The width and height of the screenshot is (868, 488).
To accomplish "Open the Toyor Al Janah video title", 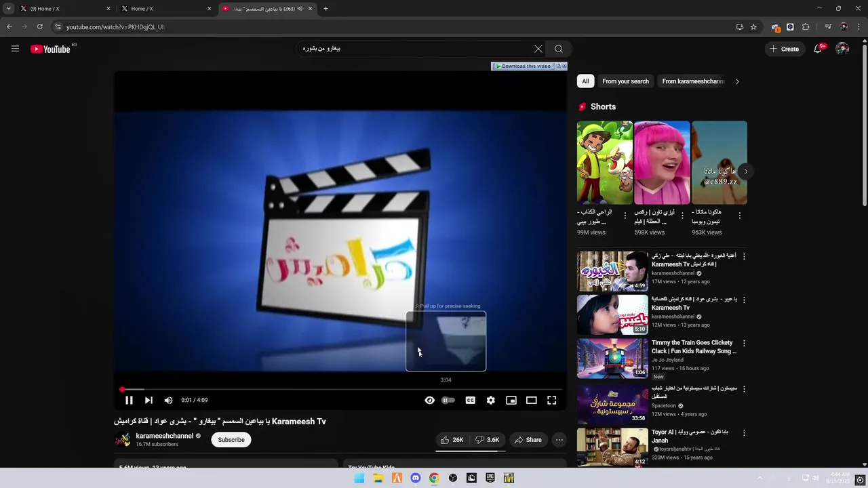I will 690,436.
